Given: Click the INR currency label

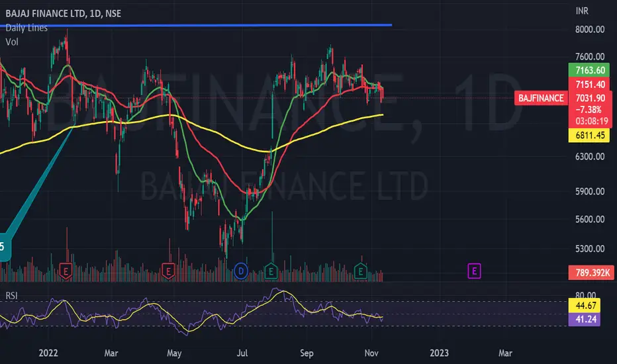Looking at the screenshot, I should pos(582,11).
